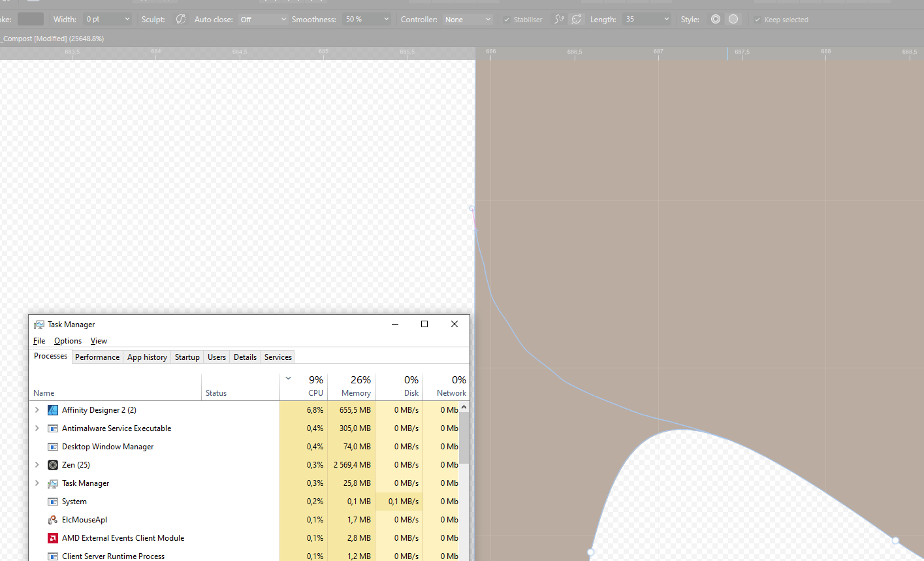924x561 pixels.
Task: Toggle the Sculpt mode icon
Action: coord(181,20)
